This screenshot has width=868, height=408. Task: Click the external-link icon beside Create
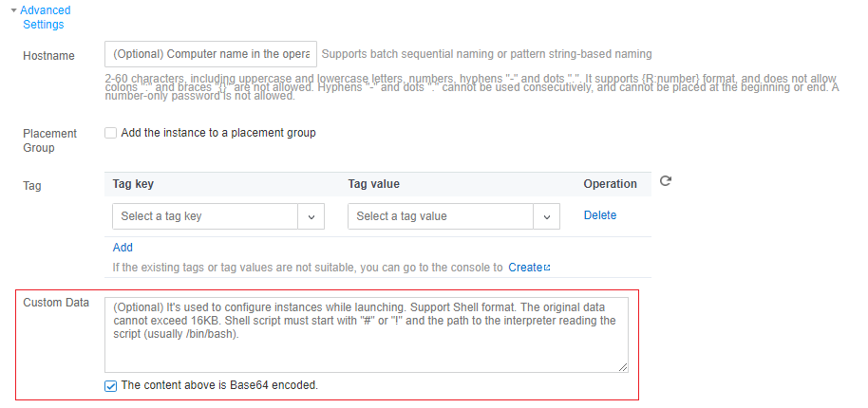click(547, 268)
